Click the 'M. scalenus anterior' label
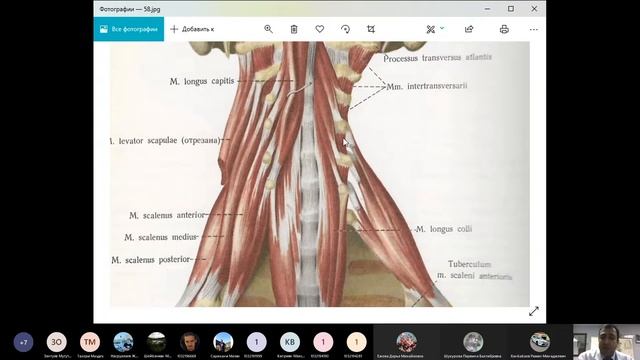Image resolution: width=640 pixels, height=360 pixels. pyautogui.click(x=167, y=215)
